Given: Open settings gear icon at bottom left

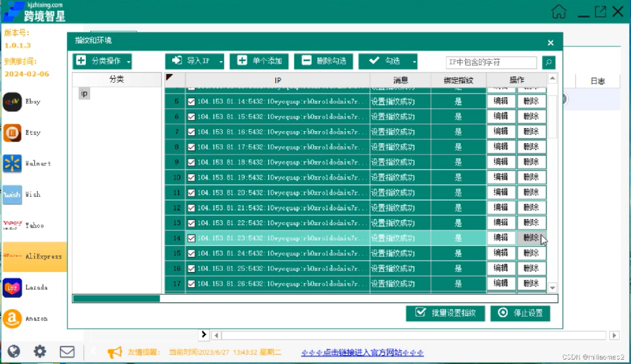Looking at the screenshot, I should tap(40, 351).
